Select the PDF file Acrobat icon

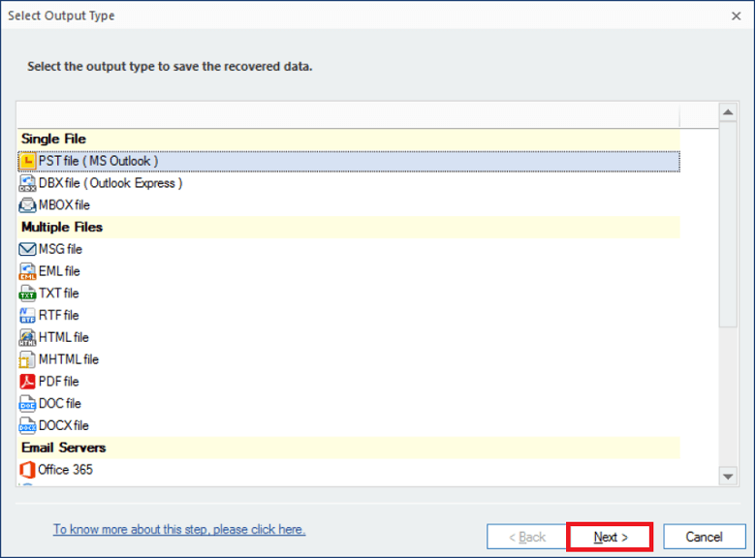tap(27, 382)
